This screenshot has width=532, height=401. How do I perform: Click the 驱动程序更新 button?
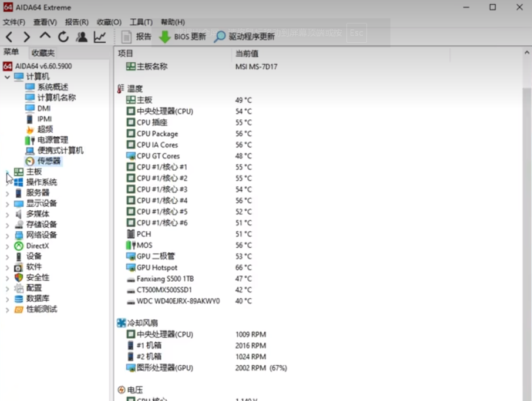click(x=244, y=36)
